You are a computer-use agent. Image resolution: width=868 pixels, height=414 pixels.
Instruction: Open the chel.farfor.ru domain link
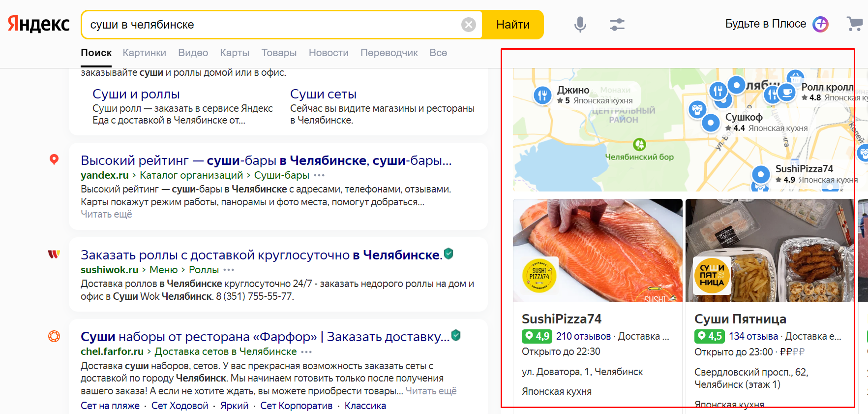tap(112, 351)
